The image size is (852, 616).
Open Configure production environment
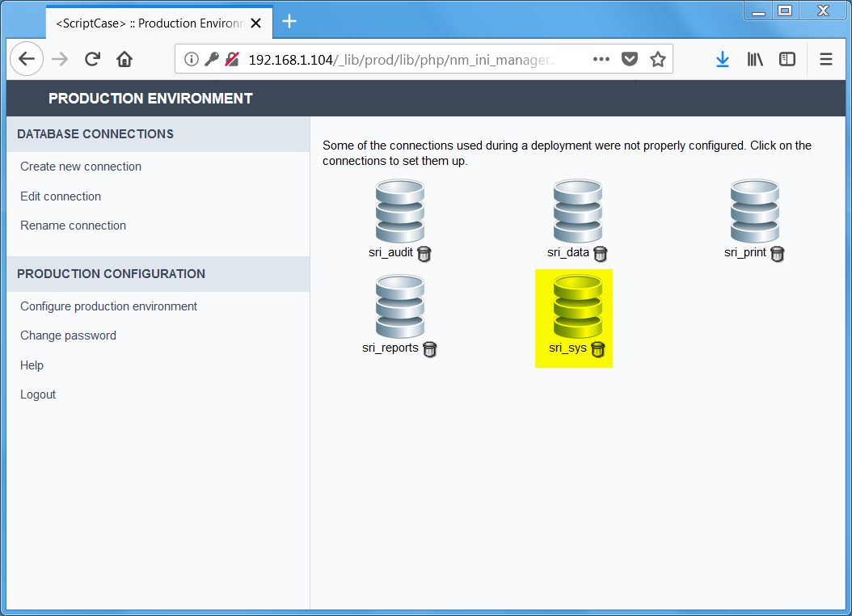[108, 306]
